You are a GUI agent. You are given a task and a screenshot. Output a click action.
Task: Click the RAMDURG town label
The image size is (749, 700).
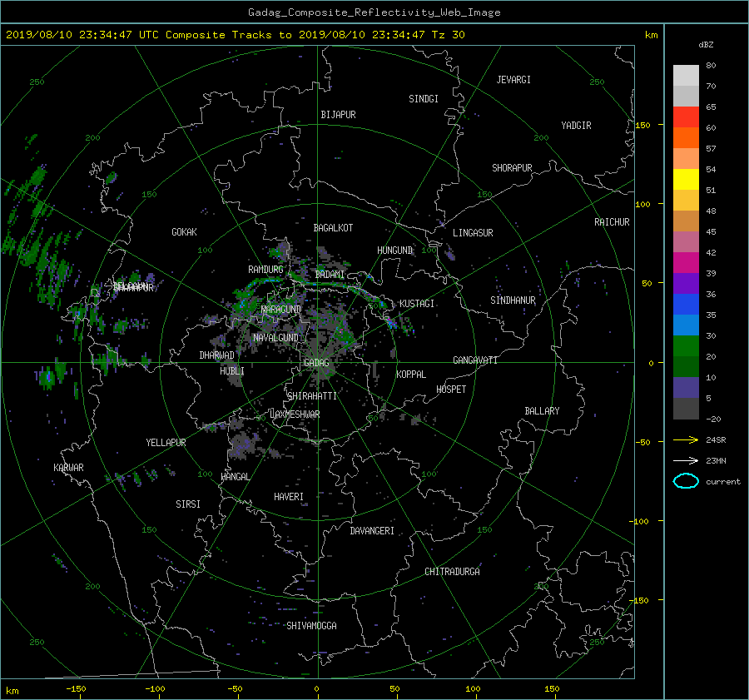[x=265, y=270]
